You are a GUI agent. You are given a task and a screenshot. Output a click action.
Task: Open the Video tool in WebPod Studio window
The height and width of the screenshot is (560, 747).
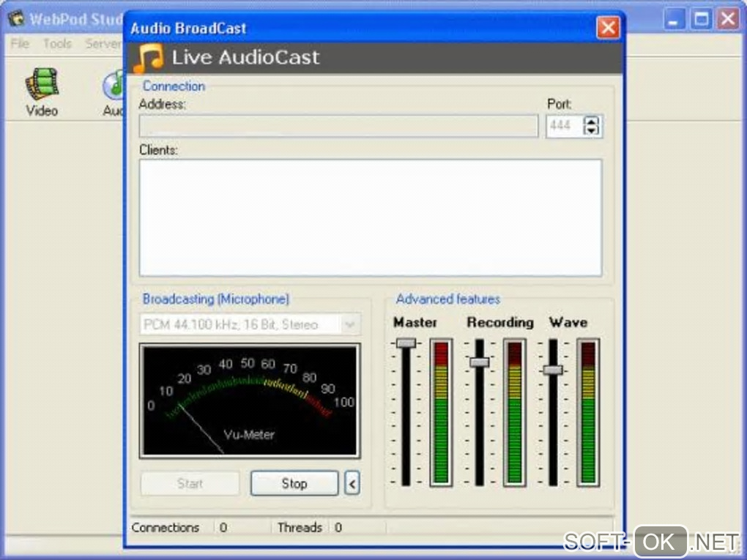[x=42, y=92]
